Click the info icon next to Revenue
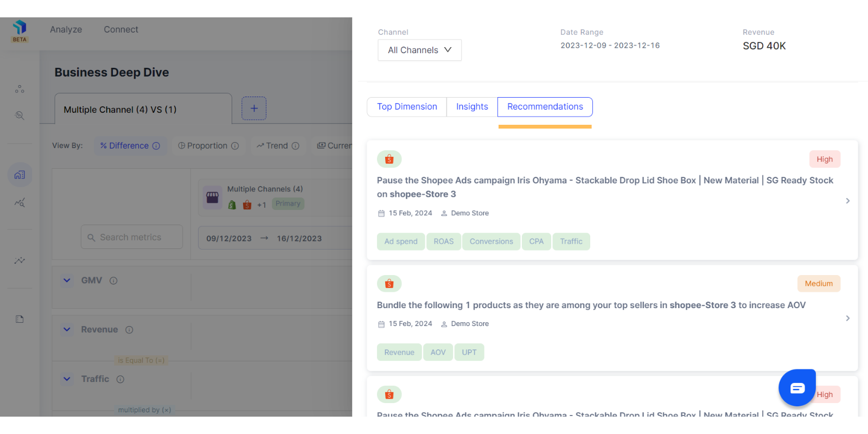This screenshot has height=434, width=868. pos(129,330)
